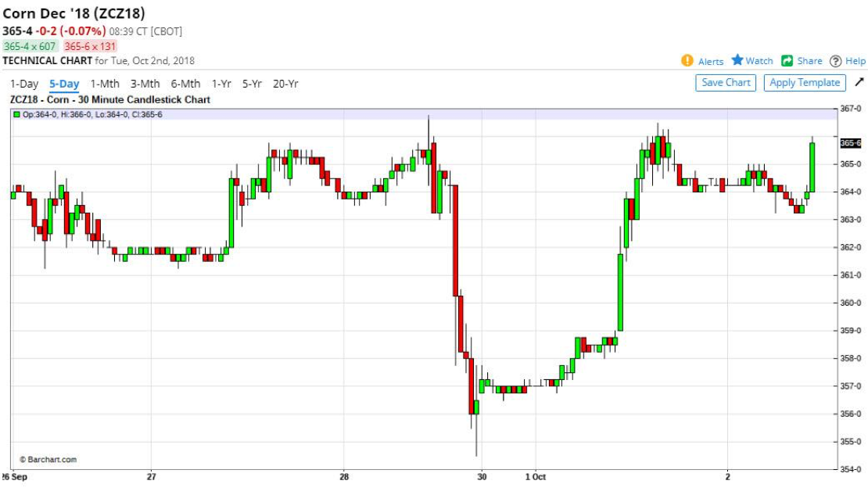Click the Alerts exclamation icon

point(687,60)
